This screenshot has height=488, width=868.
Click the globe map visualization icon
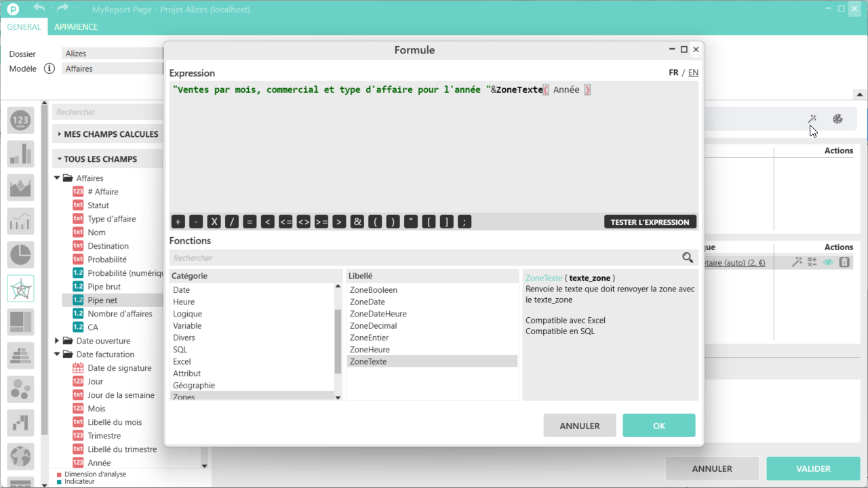[x=20, y=456]
